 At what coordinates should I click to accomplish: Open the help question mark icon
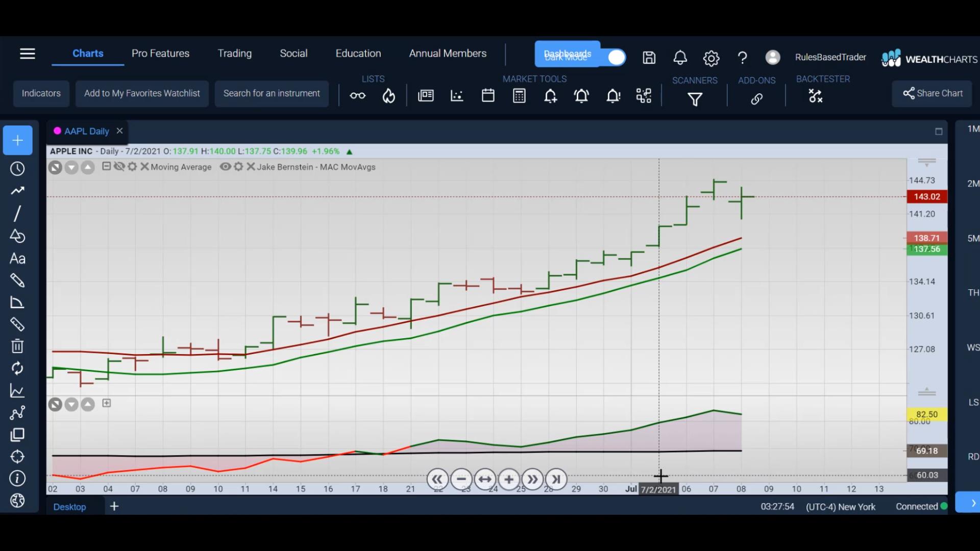coord(742,58)
